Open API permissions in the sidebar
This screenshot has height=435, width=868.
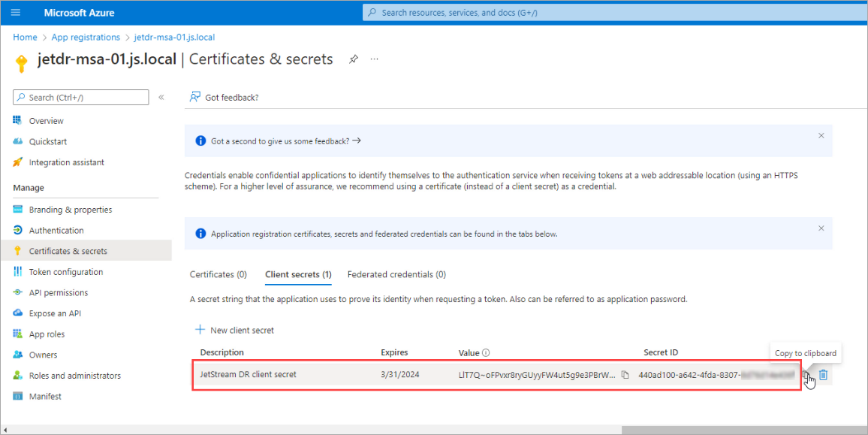58,293
